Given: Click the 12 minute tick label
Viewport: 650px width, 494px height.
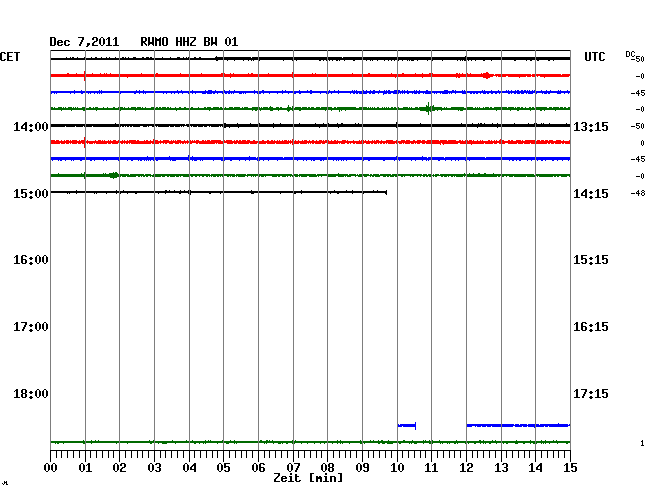Looking at the screenshot, I should [x=466, y=468].
